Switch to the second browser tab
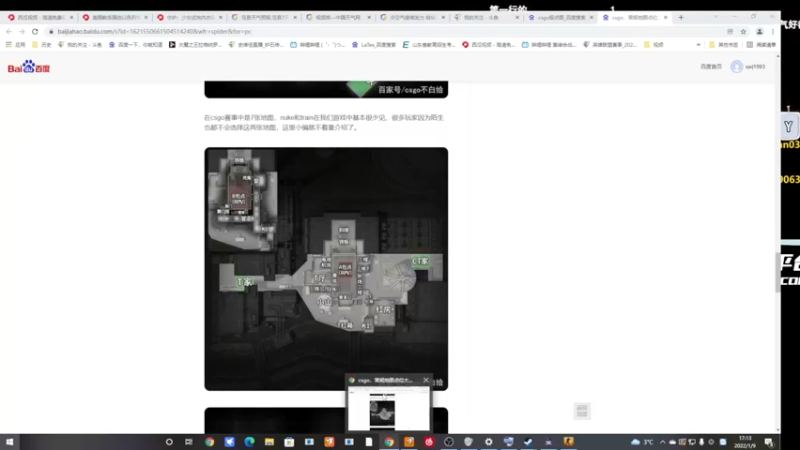The image size is (800, 450). (114, 17)
